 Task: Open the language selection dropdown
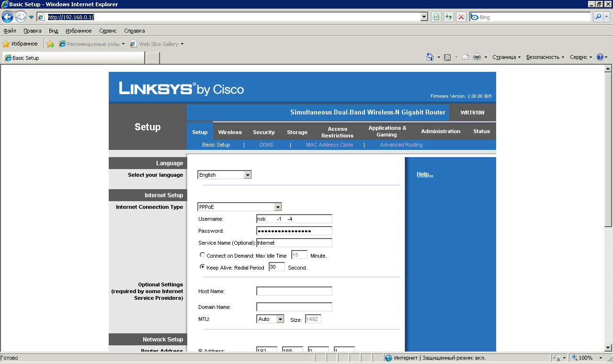coord(248,175)
